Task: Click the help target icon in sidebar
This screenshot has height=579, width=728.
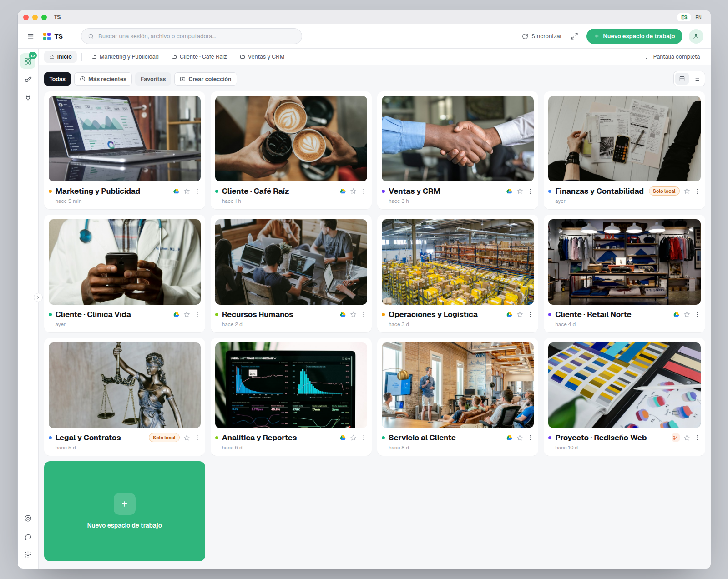Action: (x=28, y=519)
